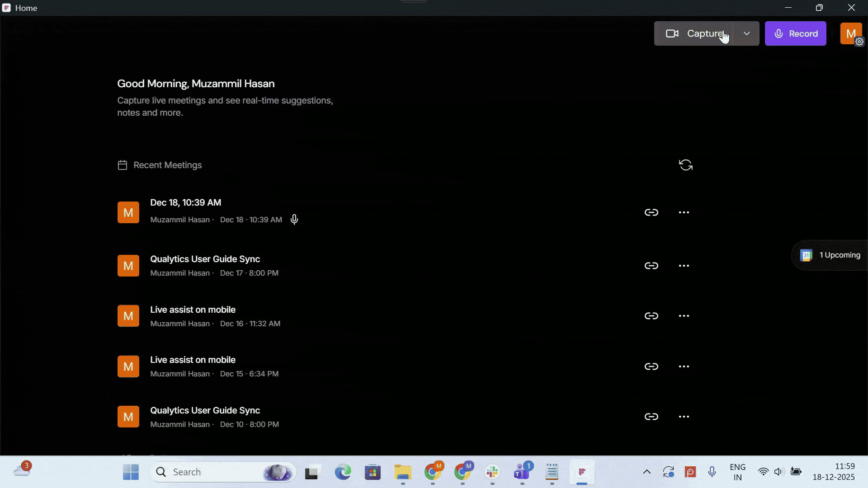Click the Capture button
The image size is (868, 488).
click(698, 33)
